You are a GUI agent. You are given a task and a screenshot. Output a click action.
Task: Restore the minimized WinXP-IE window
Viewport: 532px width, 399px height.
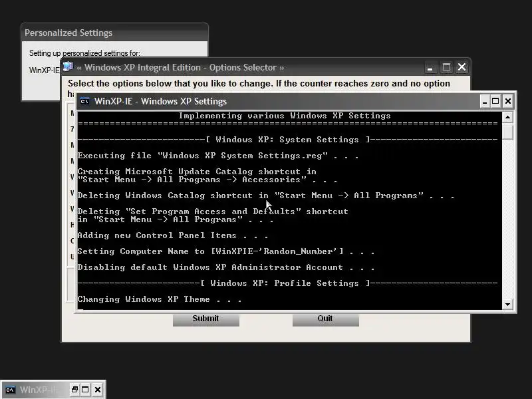tap(74, 390)
